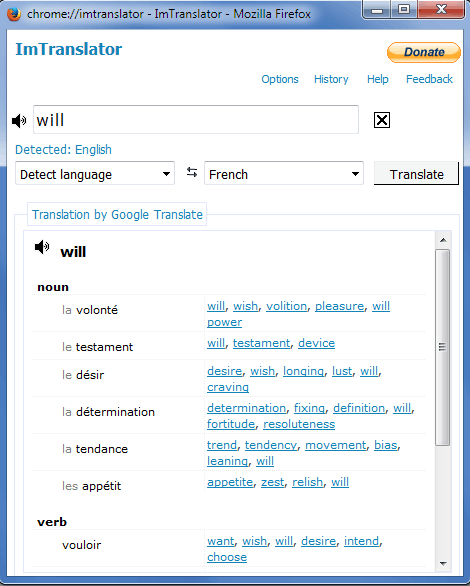Click 'power' link in volonté row
This screenshot has height=586, width=470.
coord(225,323)
